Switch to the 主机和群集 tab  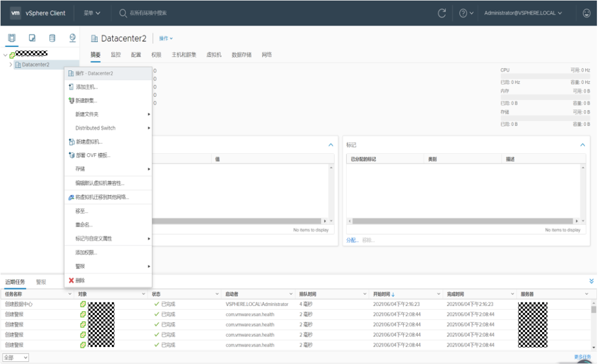pos(184,55)
